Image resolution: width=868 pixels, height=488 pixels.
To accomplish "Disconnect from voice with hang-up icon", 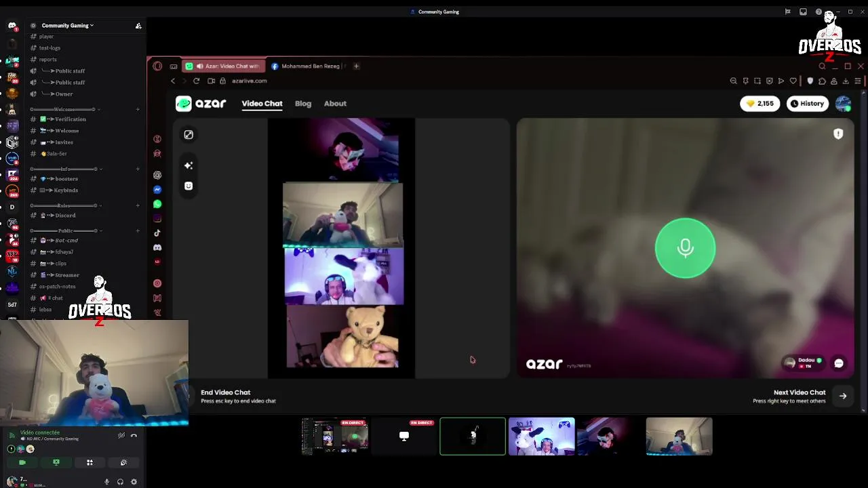I will [x=134, y=436].
